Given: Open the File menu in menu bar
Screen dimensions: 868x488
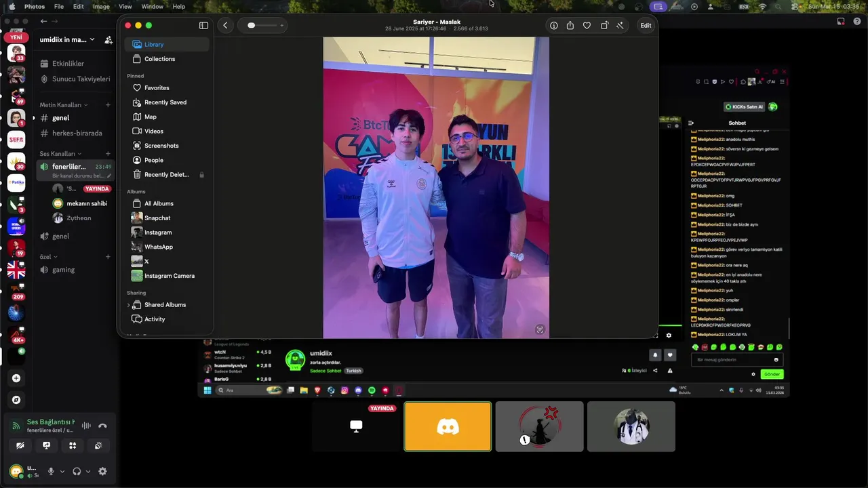Looking at the screenshot, I should pyautogui.click(x=59, y=6).
